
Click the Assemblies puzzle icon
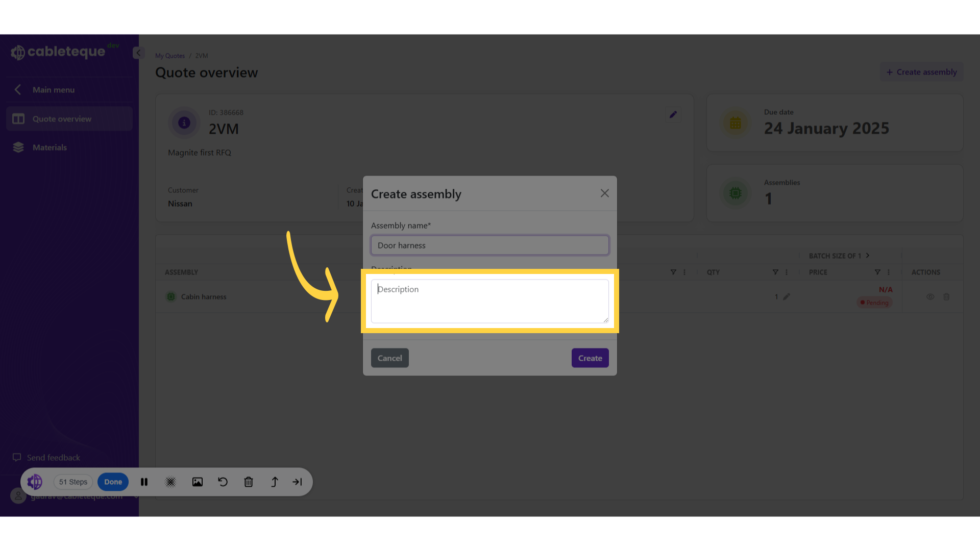[x=735, y=193]
